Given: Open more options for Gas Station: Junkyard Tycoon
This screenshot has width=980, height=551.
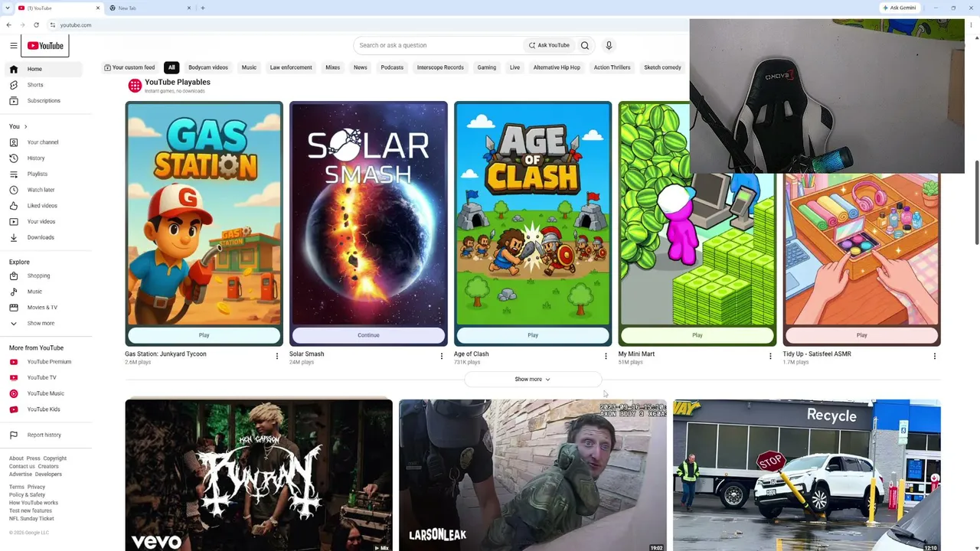Looking at the screenshot, I should (x=277, y=356).
